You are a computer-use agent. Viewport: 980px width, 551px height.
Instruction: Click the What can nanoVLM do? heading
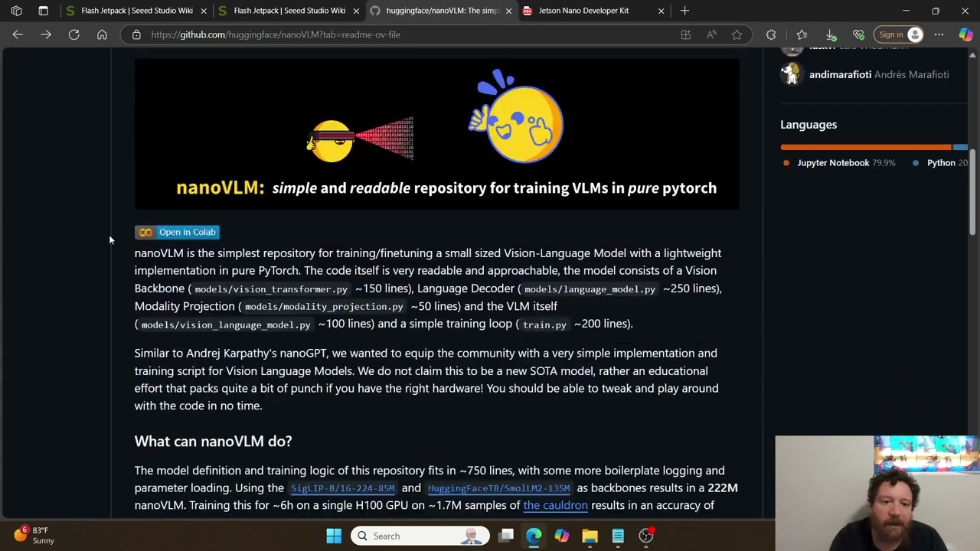click(213, 441)
